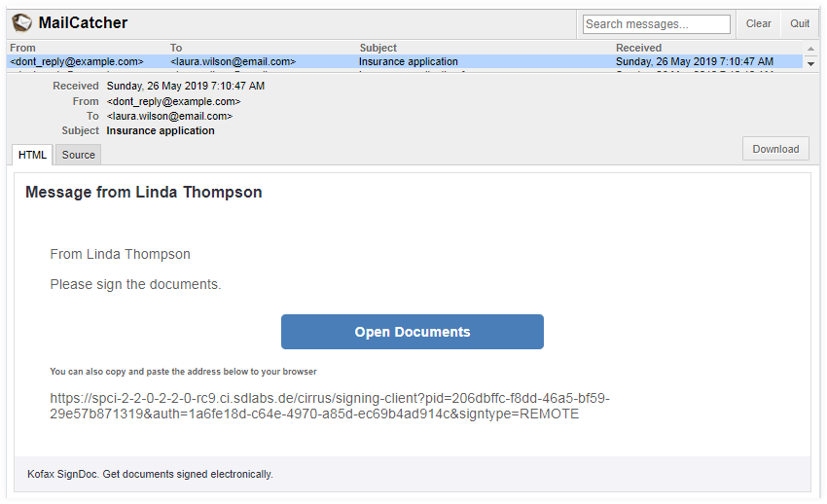827x504 pixels.
Task: Click the Received column header
Action: [x=638, y=48]
